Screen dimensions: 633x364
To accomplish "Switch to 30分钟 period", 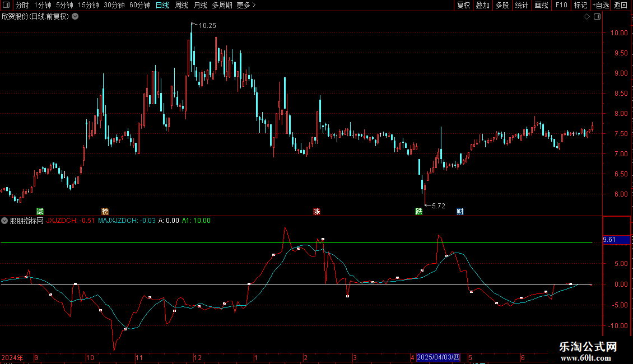I will [114, 5].
